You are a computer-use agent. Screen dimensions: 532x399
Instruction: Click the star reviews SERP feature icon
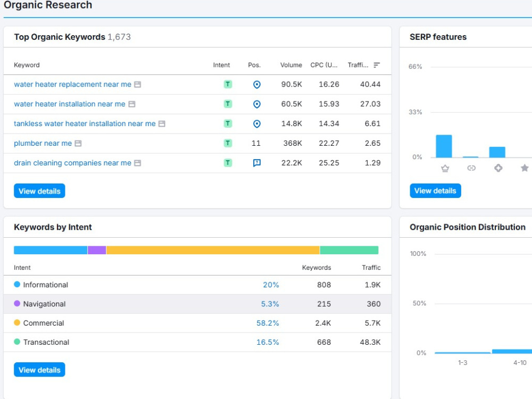(525, 168)
